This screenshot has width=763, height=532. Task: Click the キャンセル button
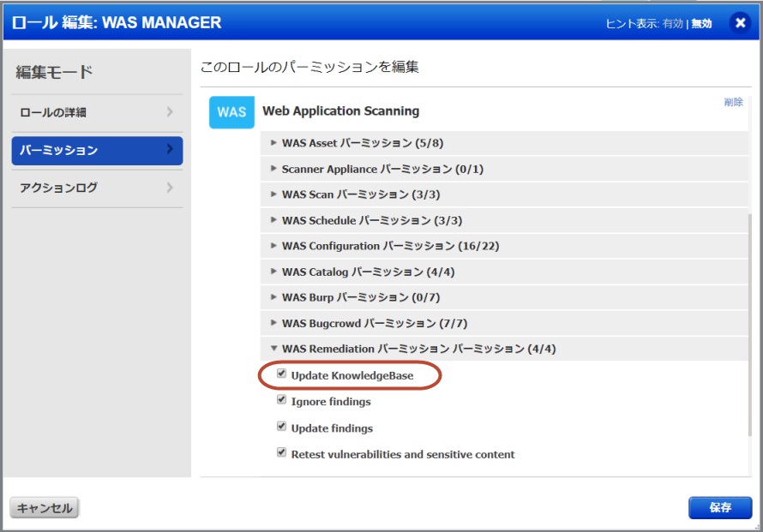[x=45, y=507]
